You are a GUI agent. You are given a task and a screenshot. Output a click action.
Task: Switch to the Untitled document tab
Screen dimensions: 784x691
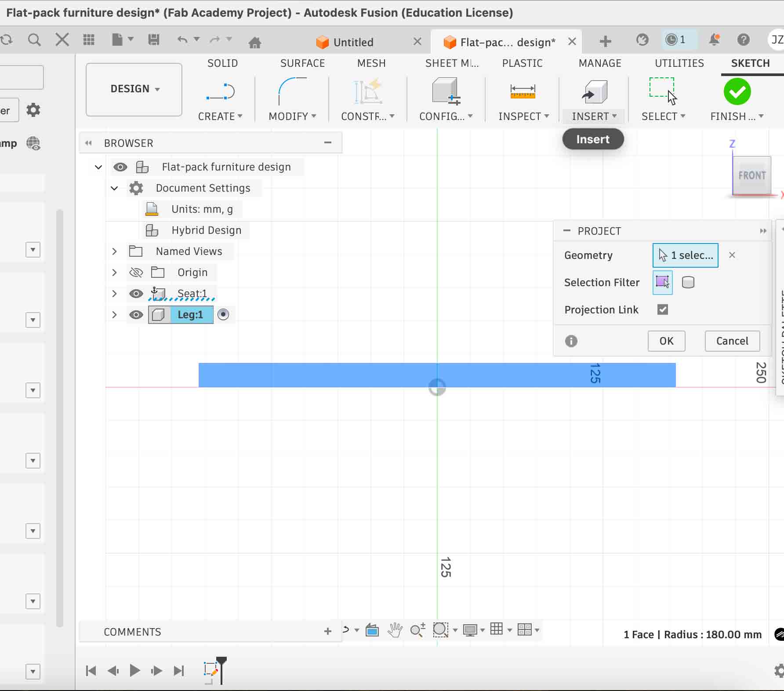point(353,42)
